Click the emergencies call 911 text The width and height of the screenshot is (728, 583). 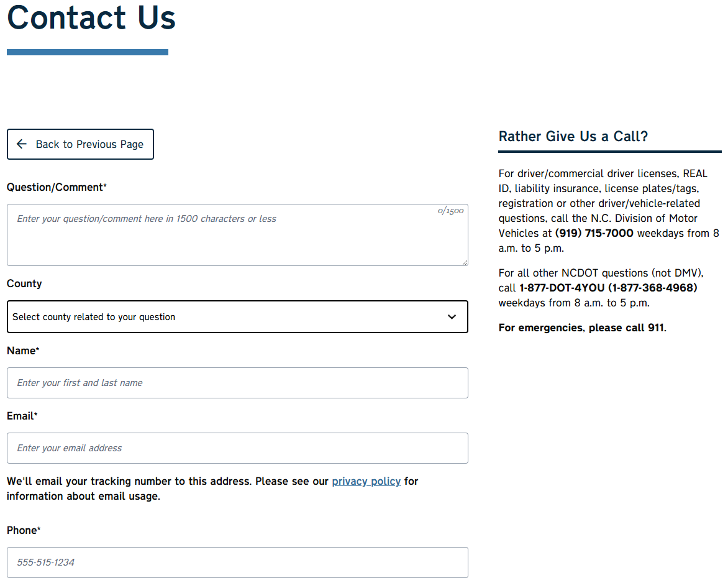[x=581, y=328]
